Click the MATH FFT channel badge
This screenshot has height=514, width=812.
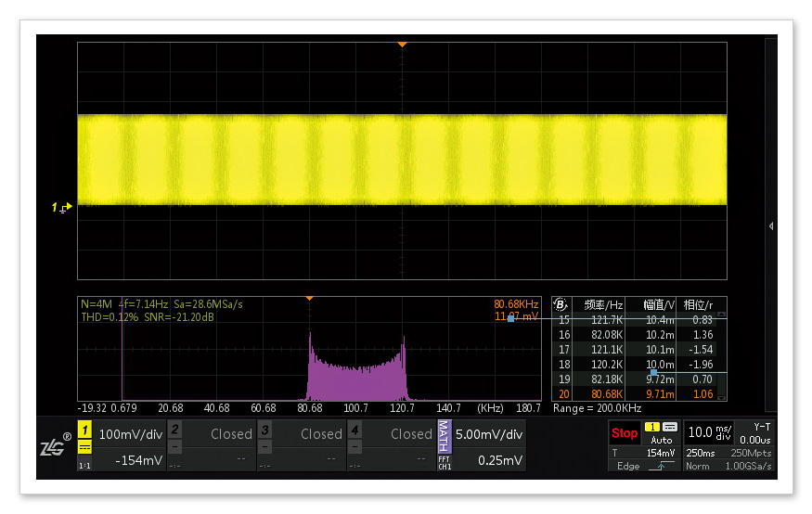[444, 445]
